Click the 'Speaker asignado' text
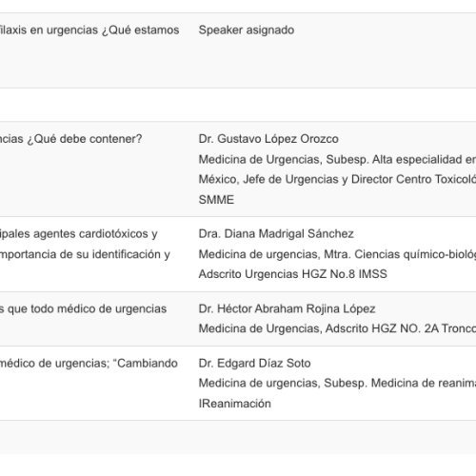 tap(247, 30)
